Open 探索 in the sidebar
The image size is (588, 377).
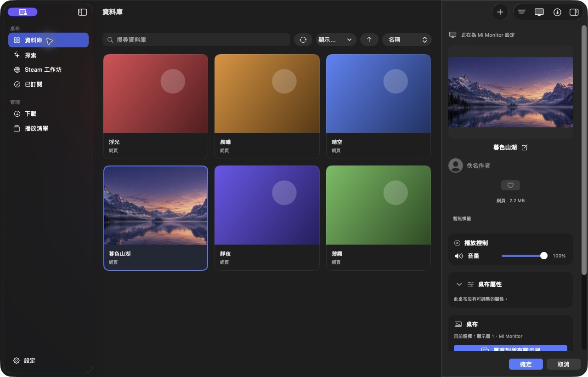[x=48, y=55]
